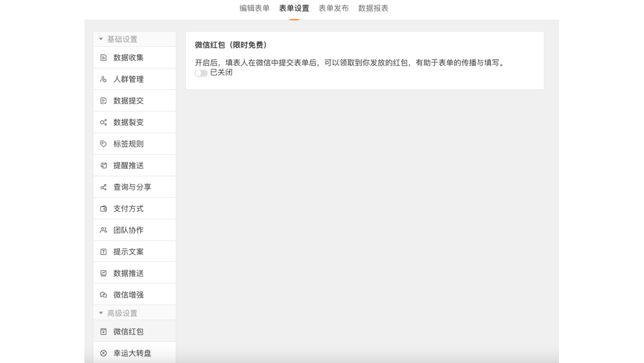Click the 数据推送 chart icon
Image resolution: width=644 pixels, height=363 pixels.
point(104,273)
